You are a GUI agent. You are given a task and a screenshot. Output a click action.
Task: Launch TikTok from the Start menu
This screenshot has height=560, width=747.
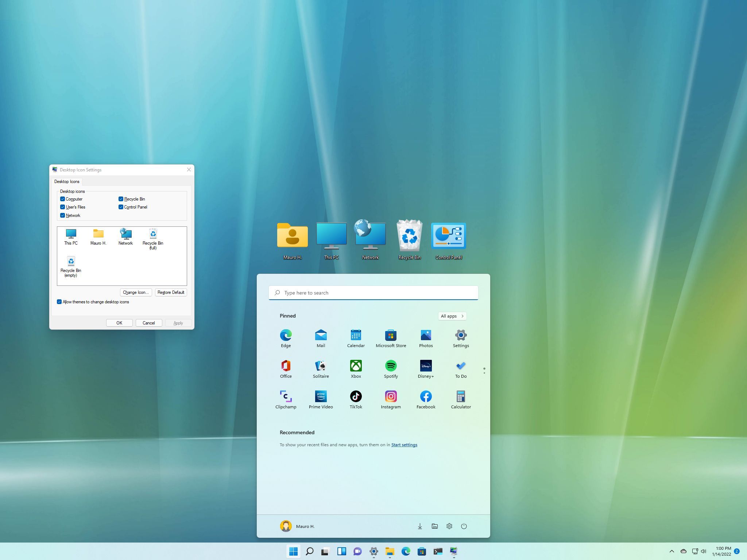pyautogui.click(x=356, y=397)
